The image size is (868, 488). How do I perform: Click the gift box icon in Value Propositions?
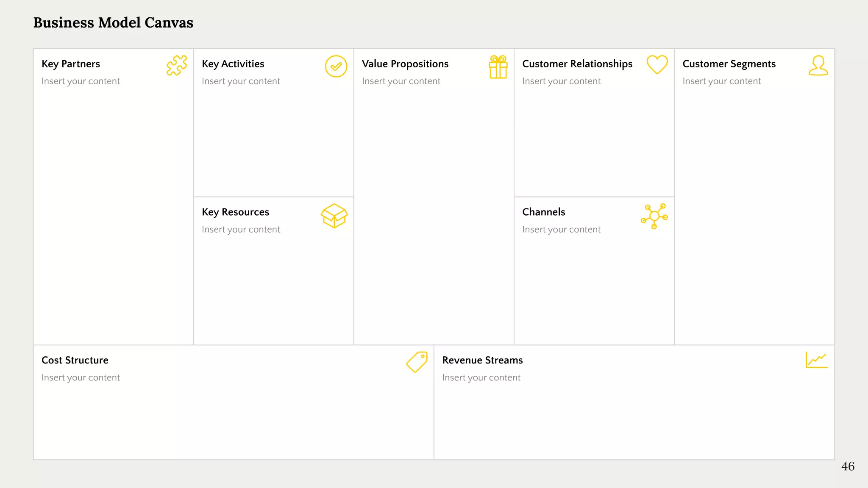pyautogui.click(x=498, y=67)
